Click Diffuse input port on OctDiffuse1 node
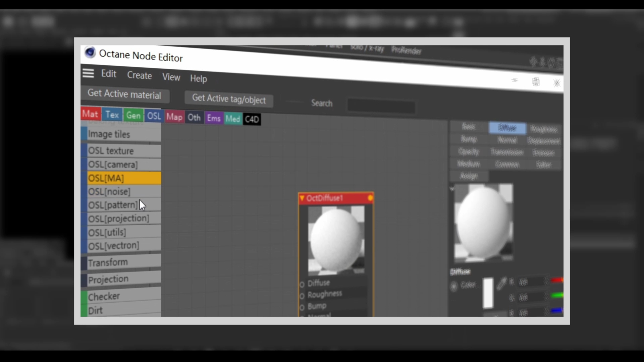This screenshot has width=644, height=362. tap(302, 285)
